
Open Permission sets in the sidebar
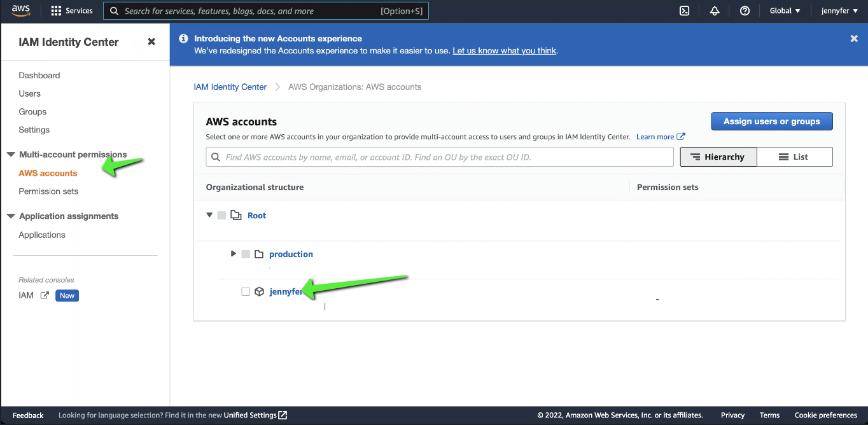point(48,192)
